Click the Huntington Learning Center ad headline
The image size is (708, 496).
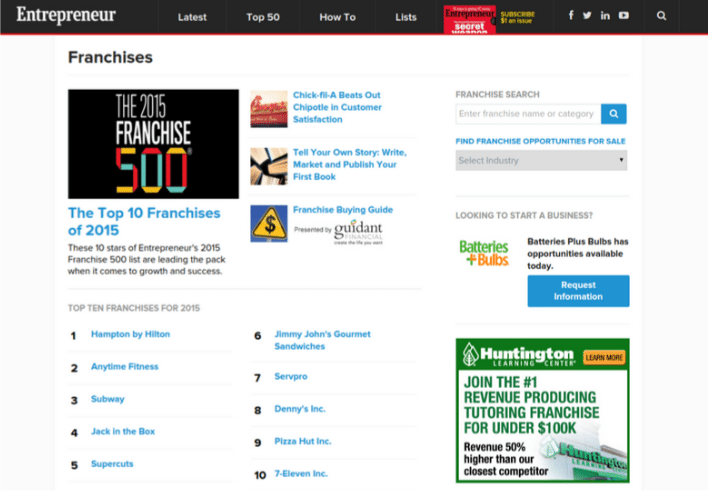coord(531,405)
